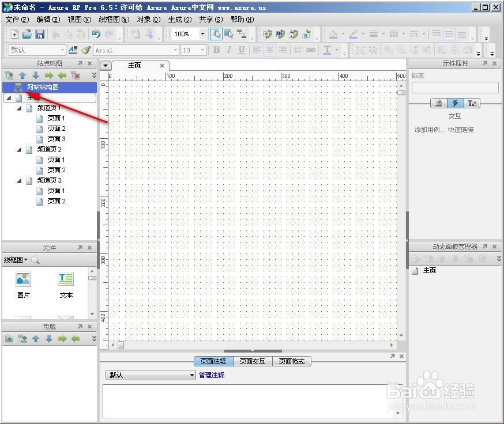Add a child page in sitemap toolbar
Screen dimensions: 504x424
tap(9, 76)
